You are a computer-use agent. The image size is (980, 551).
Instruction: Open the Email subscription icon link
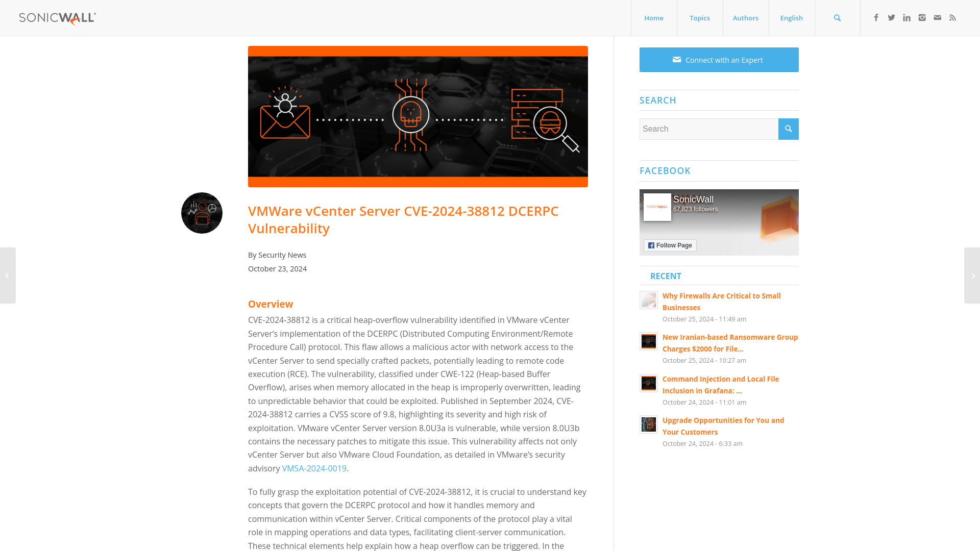(x=937, y=17)
